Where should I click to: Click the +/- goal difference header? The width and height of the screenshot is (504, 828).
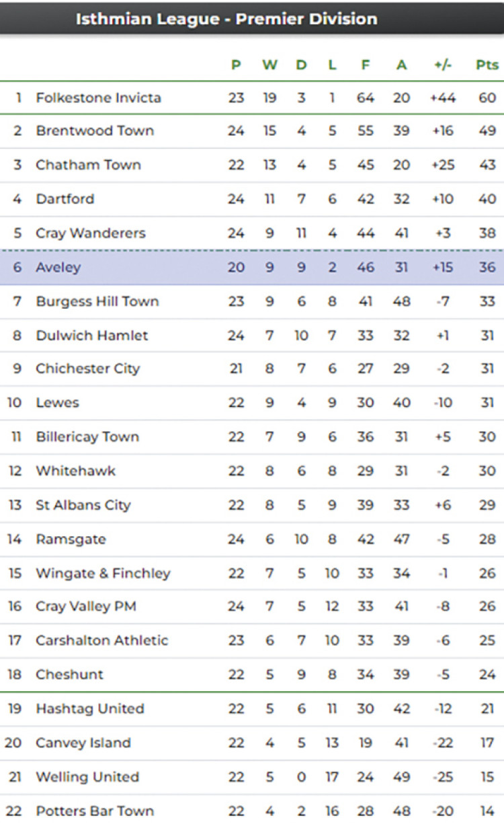(443, 65)
